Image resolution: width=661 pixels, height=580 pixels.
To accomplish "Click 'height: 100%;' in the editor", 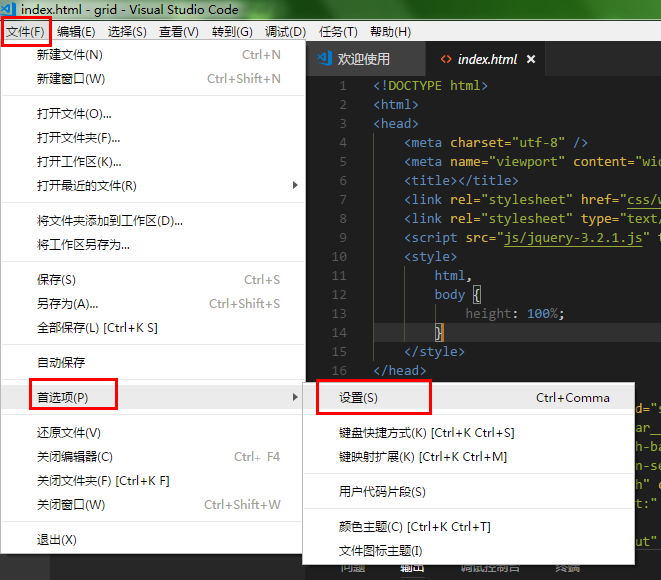I will click(515, 314).
